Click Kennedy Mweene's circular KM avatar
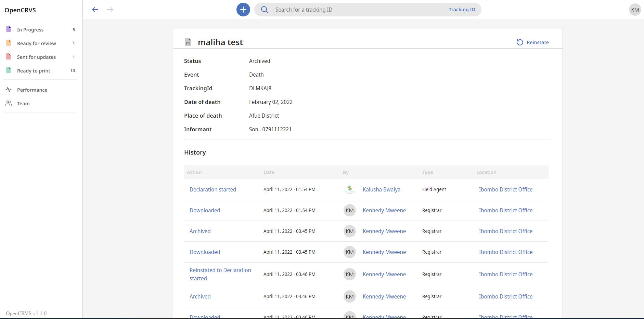The image size is (644, 319). coord(349,210)
